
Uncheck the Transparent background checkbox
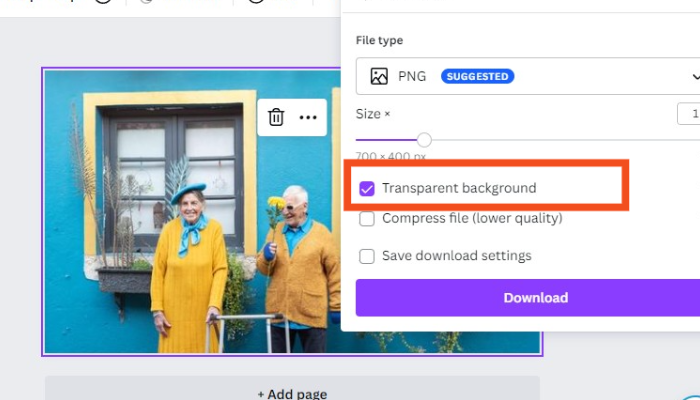[x=367, y=189]
